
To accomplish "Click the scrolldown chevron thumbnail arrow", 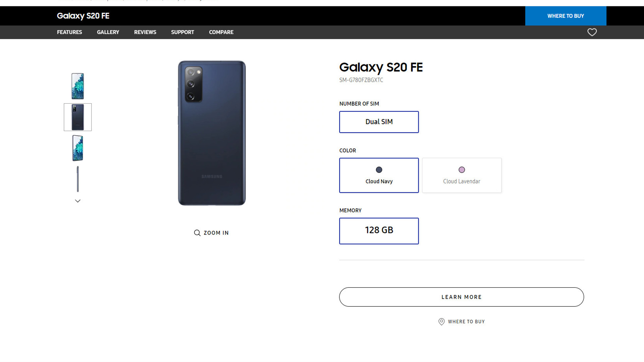I will pyautogui.click(x=77, y=201).
